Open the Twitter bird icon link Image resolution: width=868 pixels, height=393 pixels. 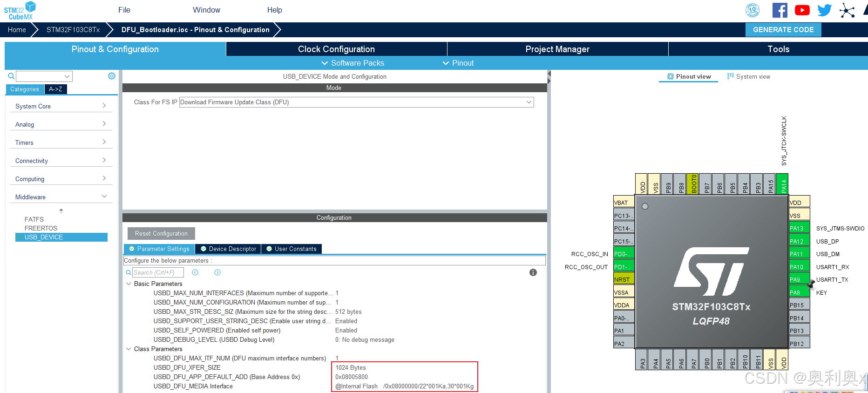click(x=825, y=10)
